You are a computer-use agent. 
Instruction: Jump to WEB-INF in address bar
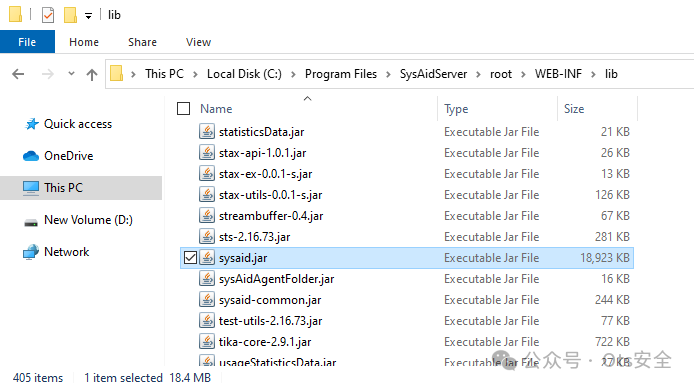(x=558, y=74)
